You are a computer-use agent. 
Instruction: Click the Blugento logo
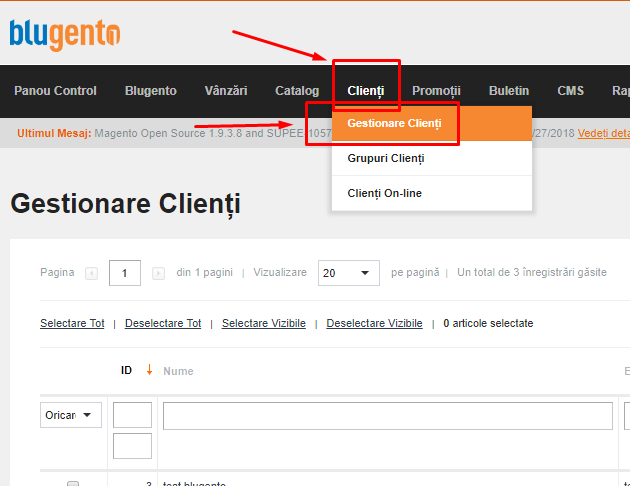(x=65, y=35)
